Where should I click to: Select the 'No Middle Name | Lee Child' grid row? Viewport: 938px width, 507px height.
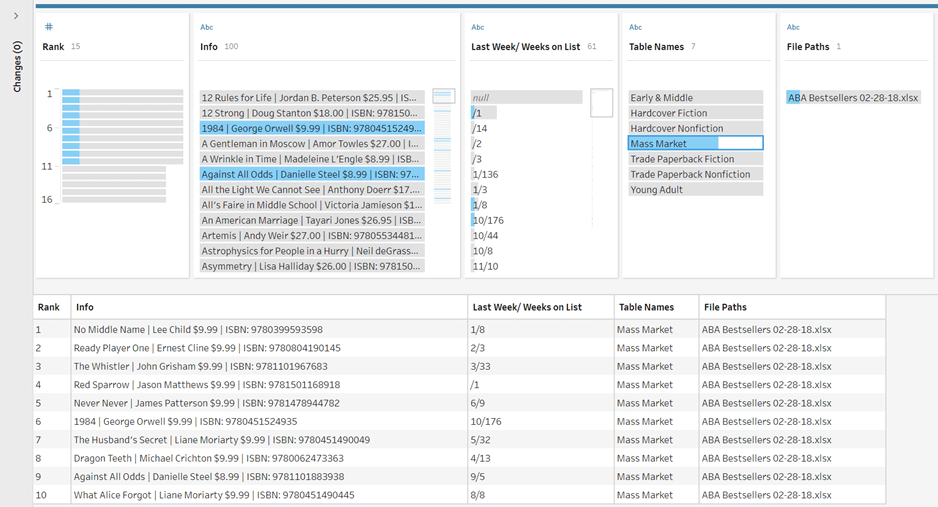point(459,329)
